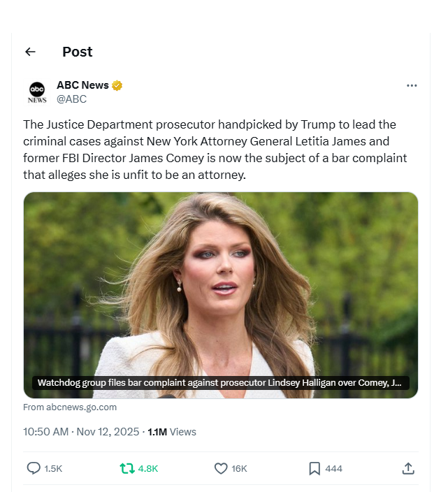Image resolution: width=448 pixels, height=492 pixels.
Task: Click the back arrow icon
Action: click(x=30, y=52)
